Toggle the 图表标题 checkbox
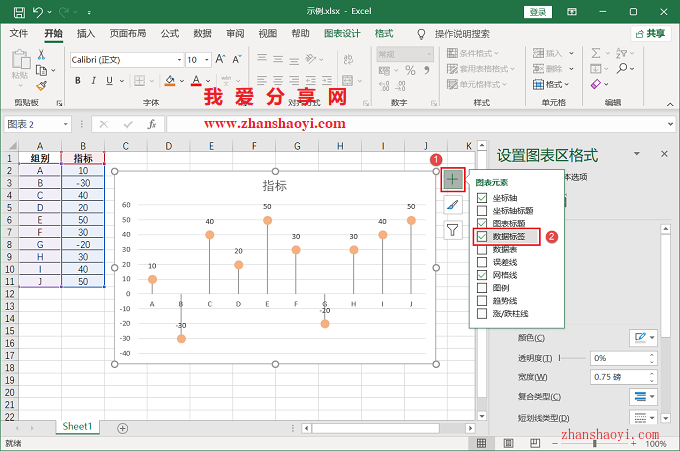The height and width of the screenshot is (451, 680). tap(482, 224)
